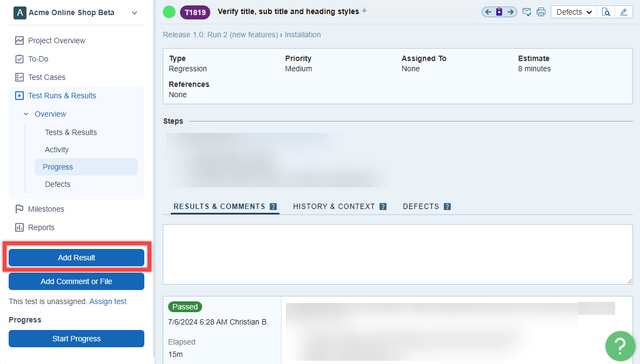Click the Start Progress button
640x364 pixels.
point(76,339)
